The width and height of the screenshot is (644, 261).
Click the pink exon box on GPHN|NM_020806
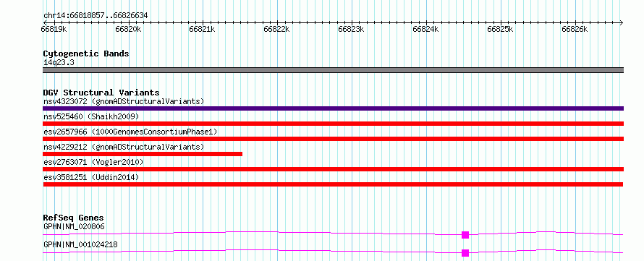tap(465, 235)
